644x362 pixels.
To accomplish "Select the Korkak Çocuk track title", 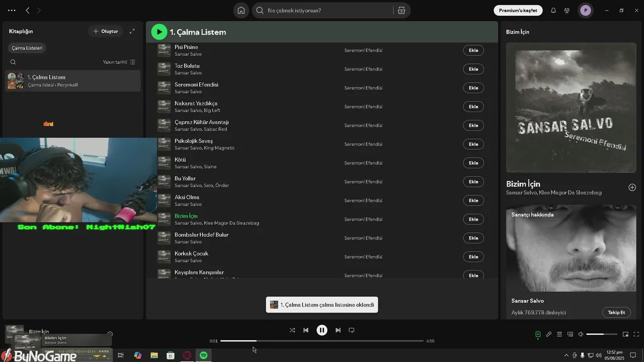I will click(x=191, y=253).
